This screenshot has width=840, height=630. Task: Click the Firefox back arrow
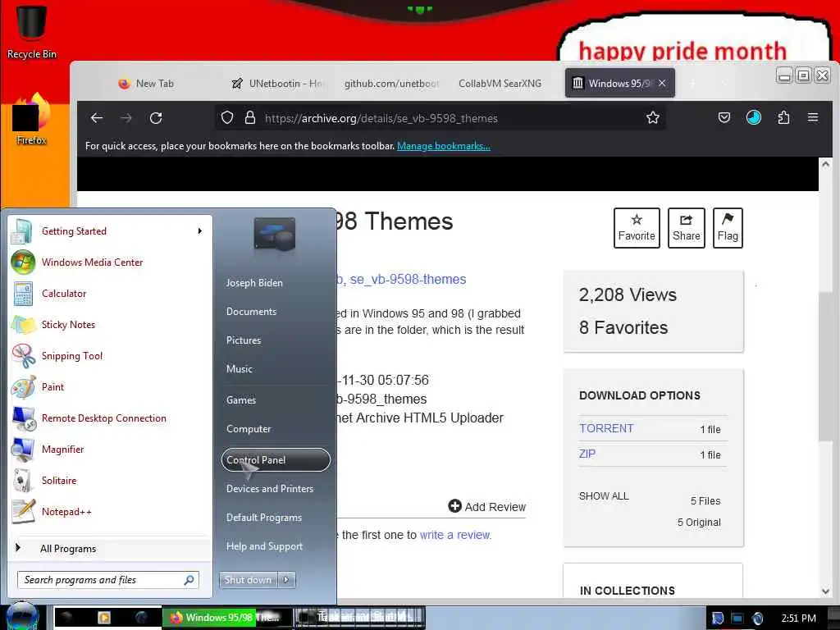pos(97,118)
